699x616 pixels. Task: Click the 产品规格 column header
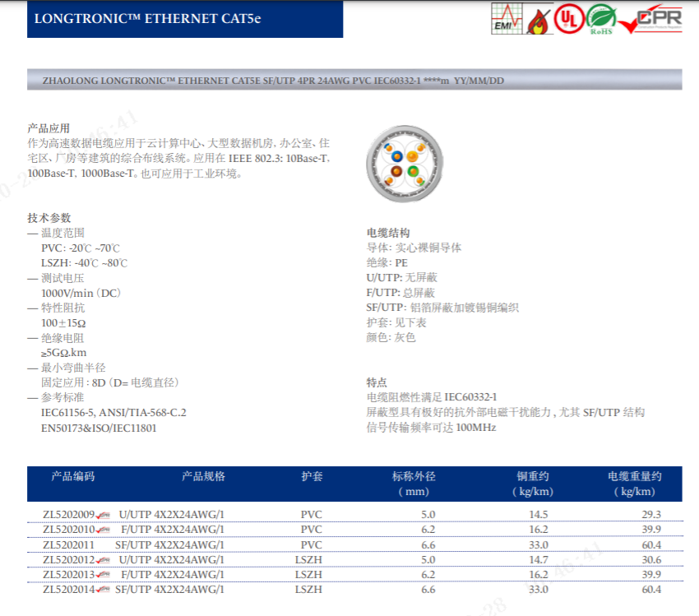(203, 476)
